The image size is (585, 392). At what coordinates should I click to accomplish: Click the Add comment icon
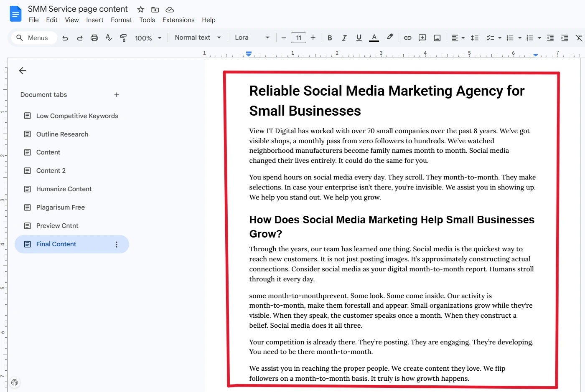(x=422, y=38)
